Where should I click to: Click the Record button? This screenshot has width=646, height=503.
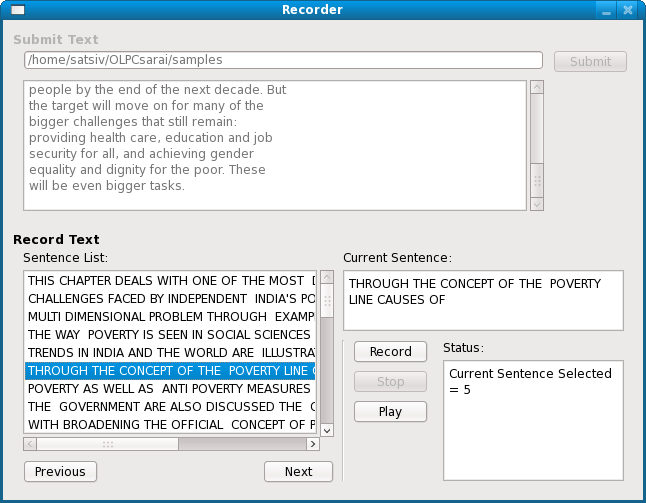[x=390, y=351]
